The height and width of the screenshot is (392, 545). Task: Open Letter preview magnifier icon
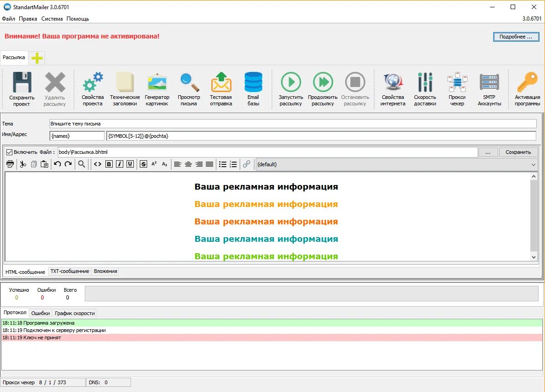point(189,82)
